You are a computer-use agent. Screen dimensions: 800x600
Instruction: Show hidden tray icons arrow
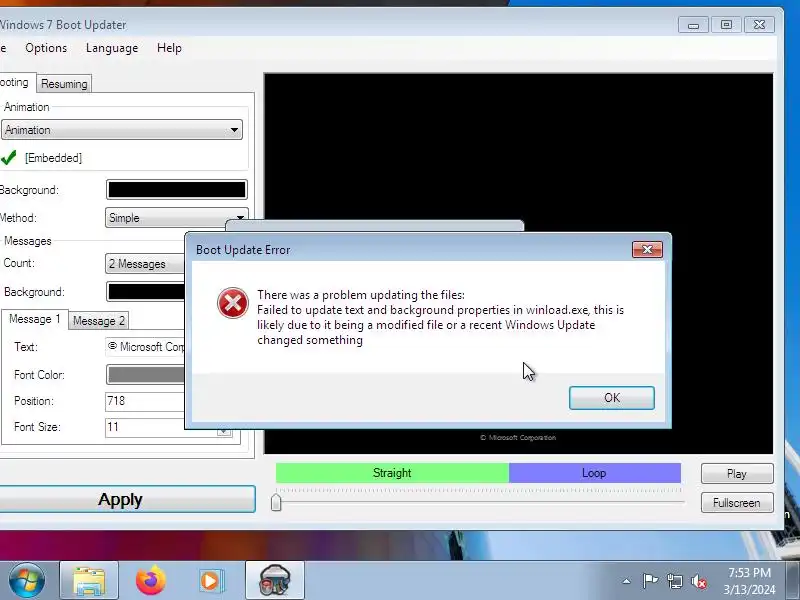click(x=627, y=581)
